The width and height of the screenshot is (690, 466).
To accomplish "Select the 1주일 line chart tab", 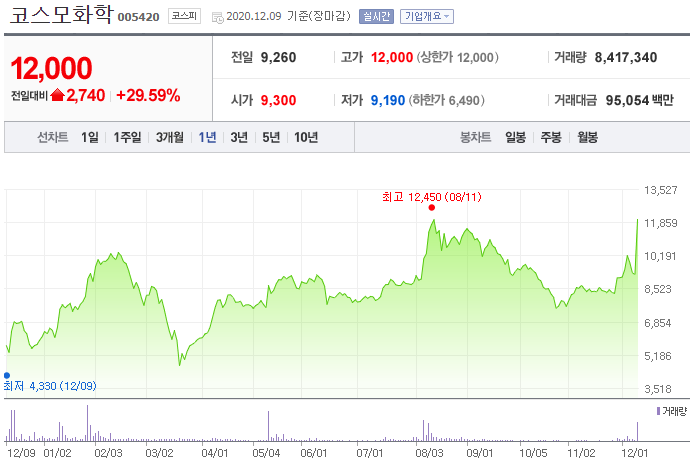I will click(127, 137).
